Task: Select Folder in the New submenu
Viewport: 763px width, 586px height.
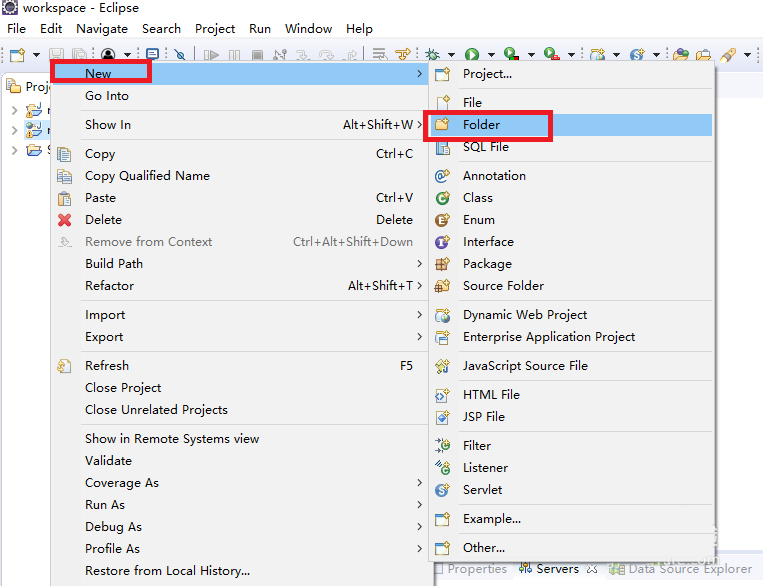Action: 570,125
